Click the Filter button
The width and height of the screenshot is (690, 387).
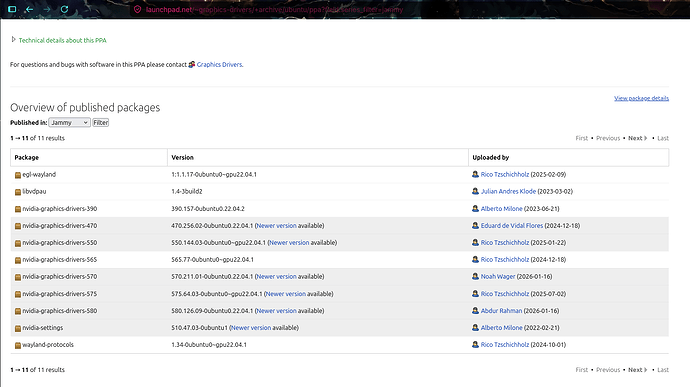[101, 122]
